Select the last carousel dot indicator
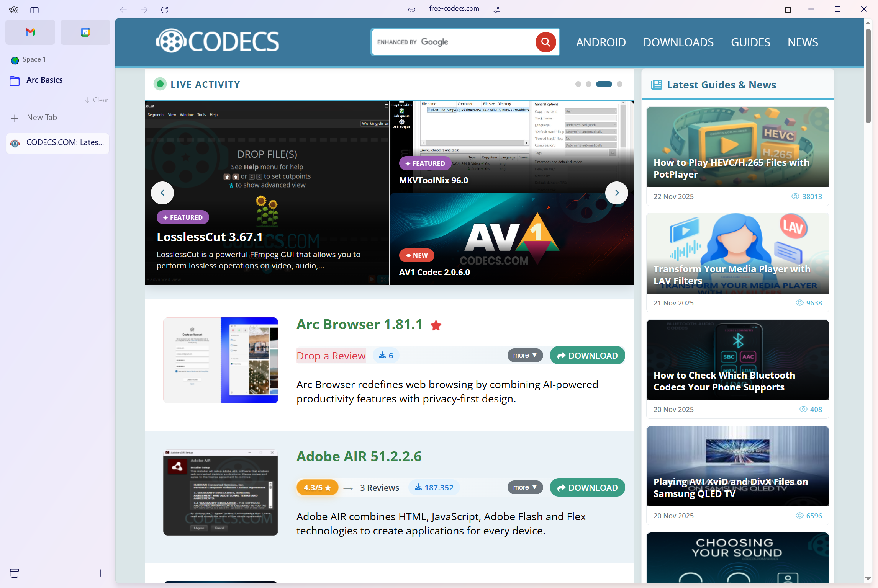This screenshot has width=878, height=588. click(619, 84)
